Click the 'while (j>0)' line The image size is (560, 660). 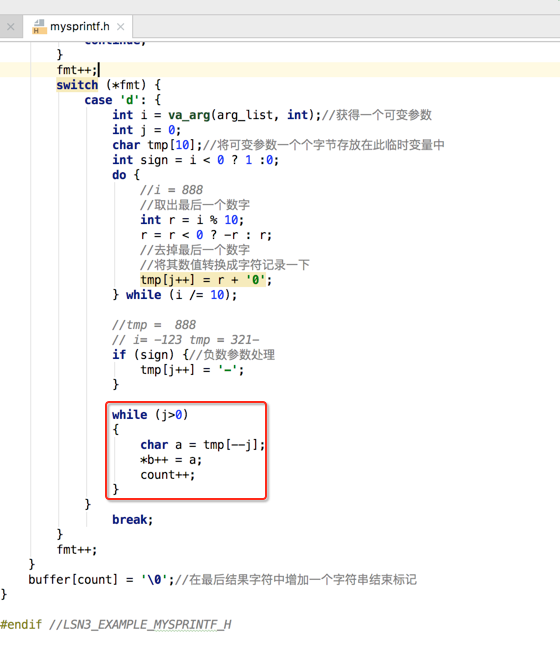(150, 415)
